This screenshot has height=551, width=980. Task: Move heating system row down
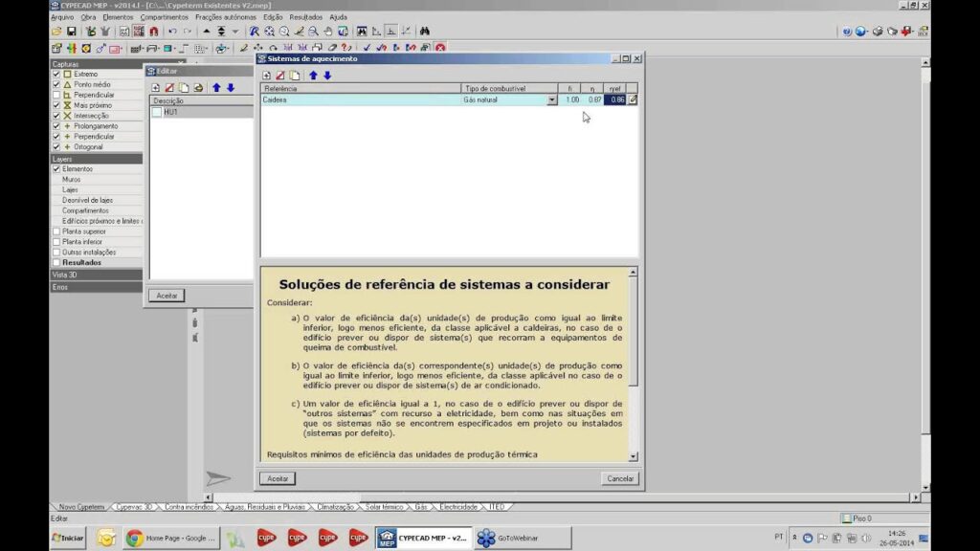click(327, 75)
